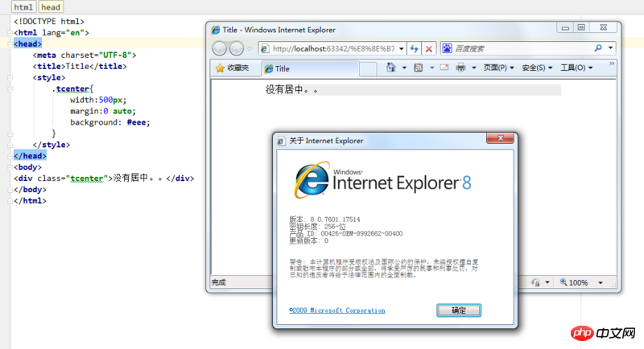This screenshot has height=349, width=644.
Task: Click the About dialog title bar IE icon
Action: coord(281,141)
